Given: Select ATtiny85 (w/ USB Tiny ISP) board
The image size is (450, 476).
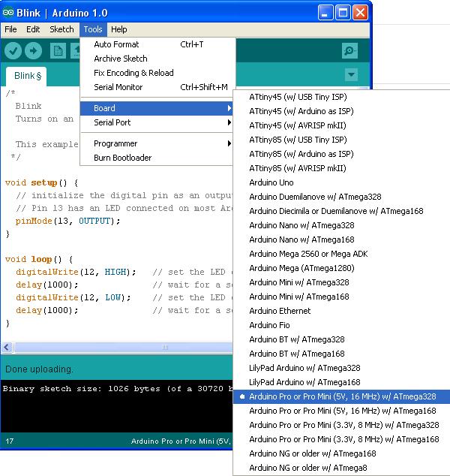Looking at the screenshot, I should pos(342,140).
